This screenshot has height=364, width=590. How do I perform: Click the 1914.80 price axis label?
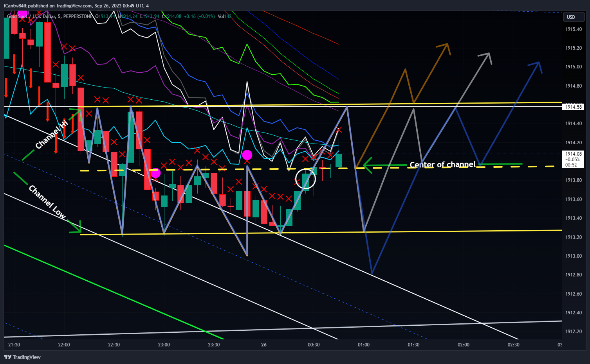(574, 86)
